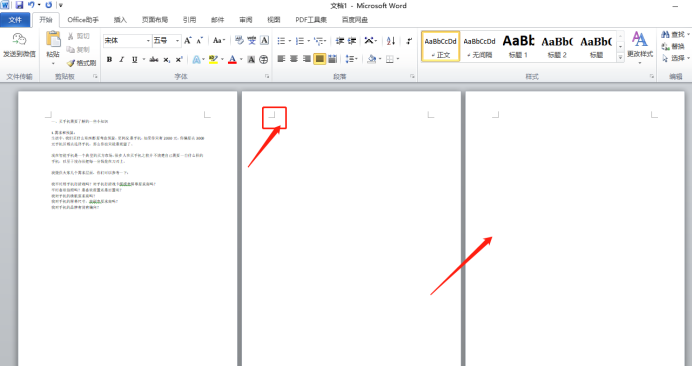
Task: Click the Sort (A-Z) icon
Action: 391,41
